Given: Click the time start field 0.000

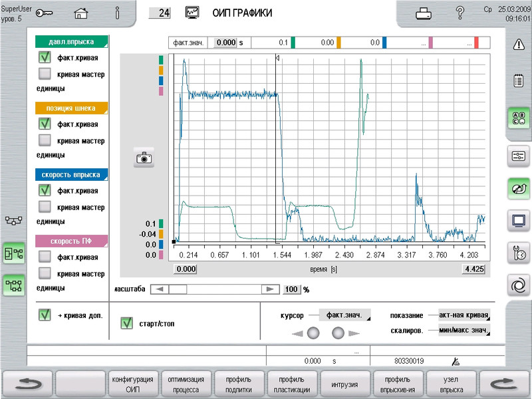Looking at the screenshot, I should point(186,269).
